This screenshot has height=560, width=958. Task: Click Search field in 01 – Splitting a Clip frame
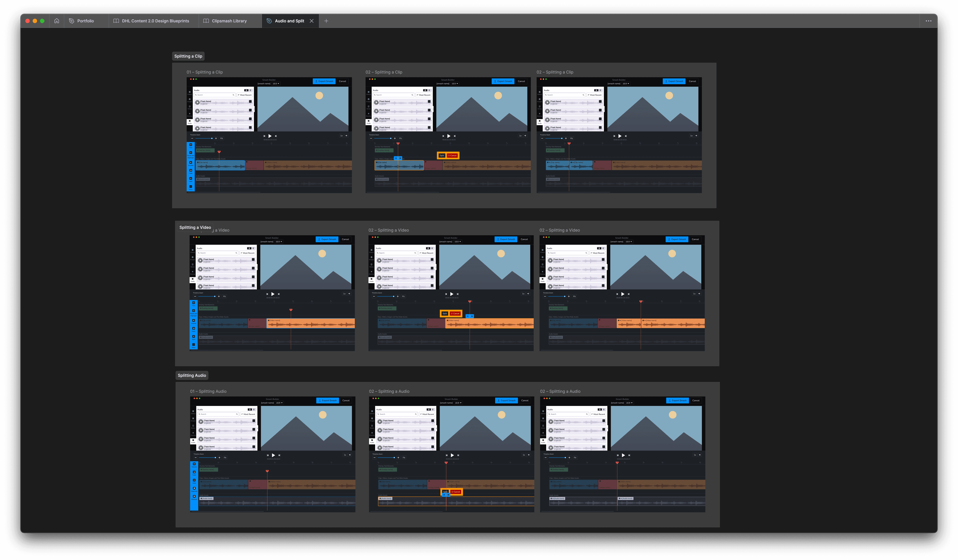click(215, 95)
